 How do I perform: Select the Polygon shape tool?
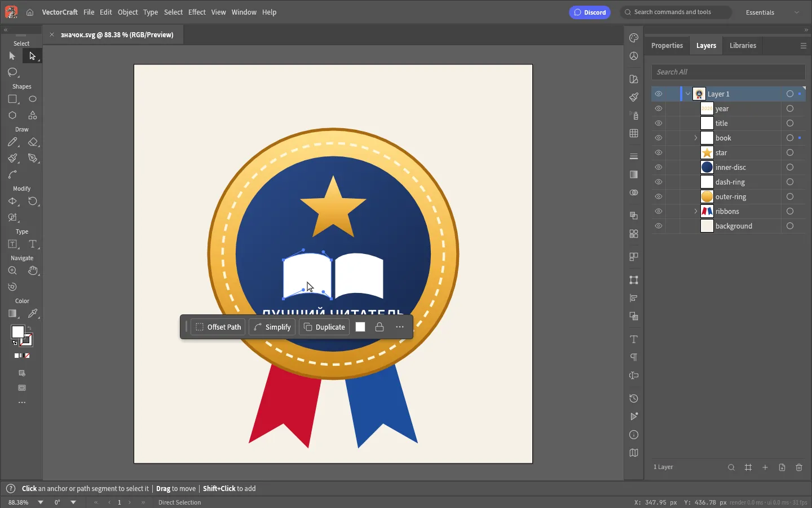12,115
